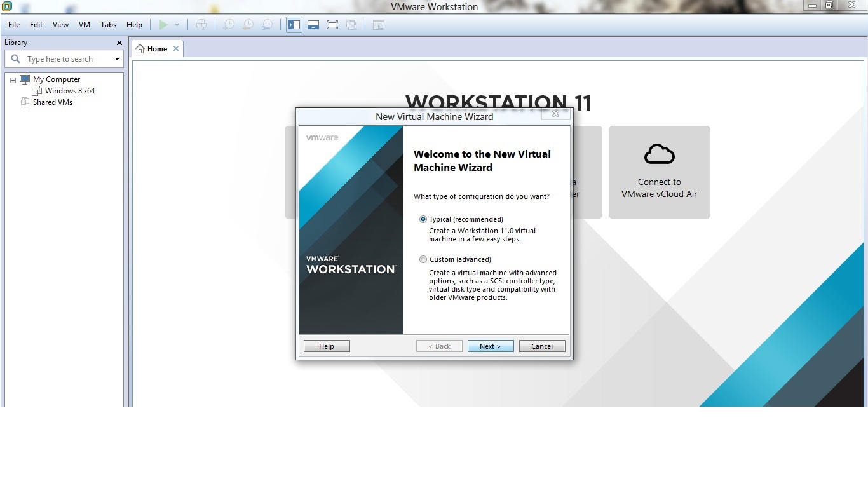
Task: Open the File menu
Action: pyautogui.click(x=14, y=25)
